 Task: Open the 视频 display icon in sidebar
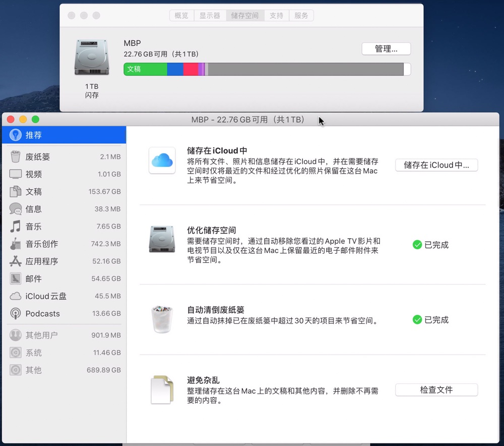pos(16,174)
